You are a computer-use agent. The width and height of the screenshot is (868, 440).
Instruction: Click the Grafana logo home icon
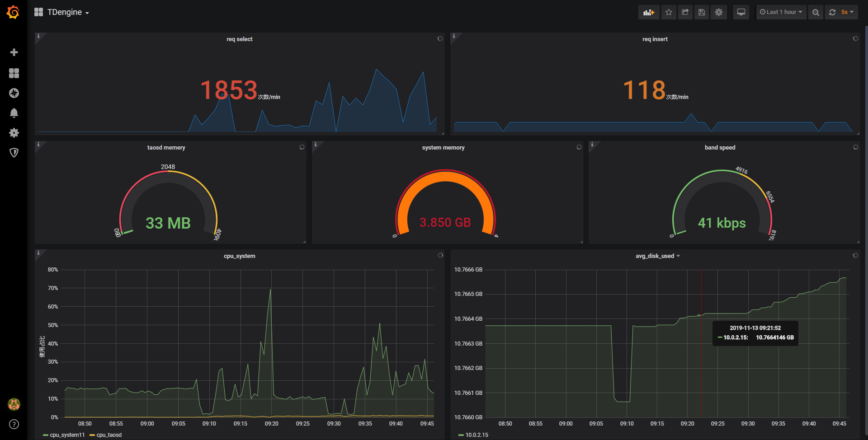pos(13,12)
